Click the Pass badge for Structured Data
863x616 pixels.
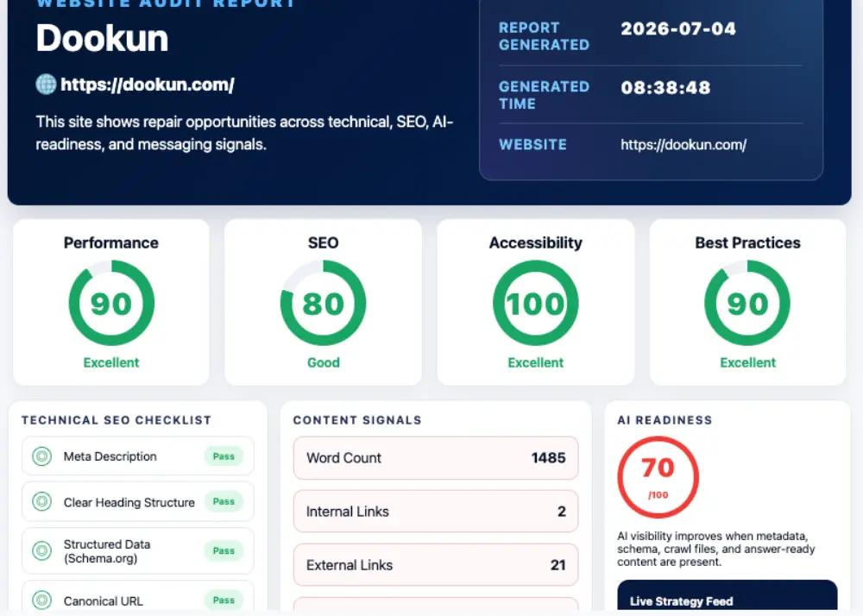(x=224, y=550)
